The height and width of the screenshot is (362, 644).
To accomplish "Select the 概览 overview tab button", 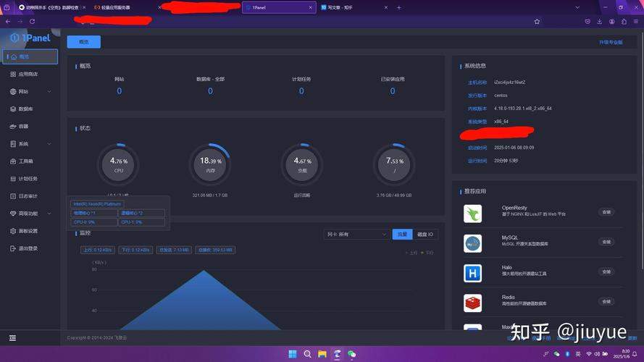I will click(x=84, y=42).
